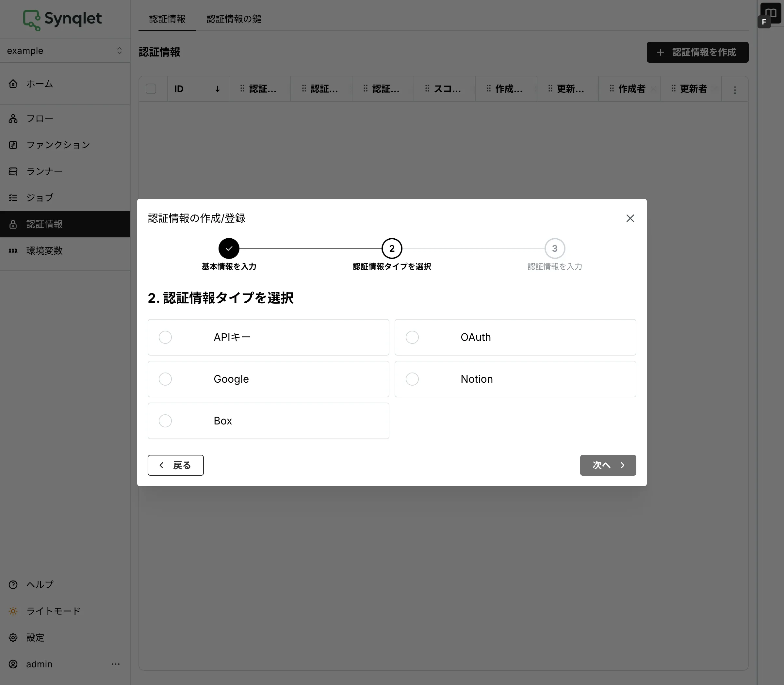
Task: Toggle the select-all table checkbox
Action: [x=151, y=89]
